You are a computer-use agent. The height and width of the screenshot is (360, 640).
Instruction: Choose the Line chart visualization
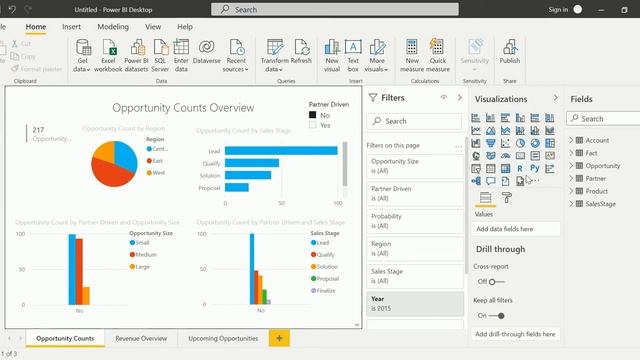click(476, 131)
